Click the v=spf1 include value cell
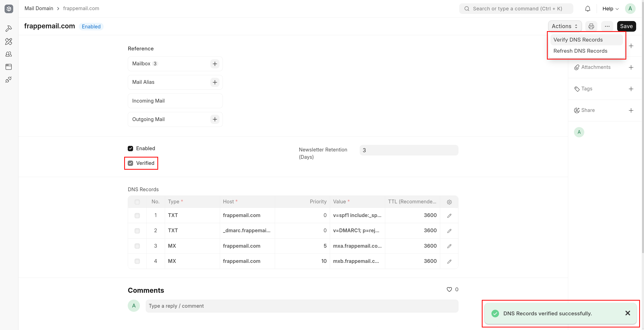 357,216
